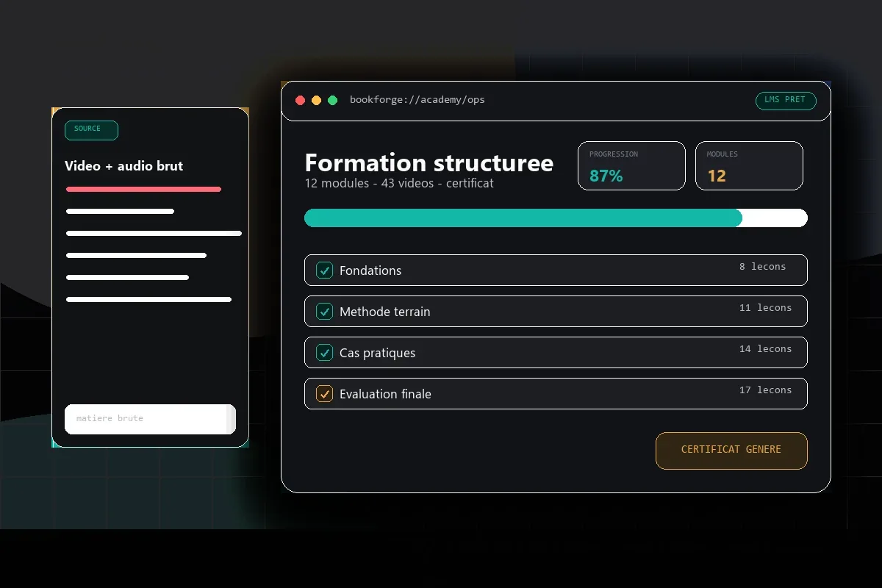Open the MODULES 12 stat card
This screenshot has height=588, width=882.
[x=749, y=166]
